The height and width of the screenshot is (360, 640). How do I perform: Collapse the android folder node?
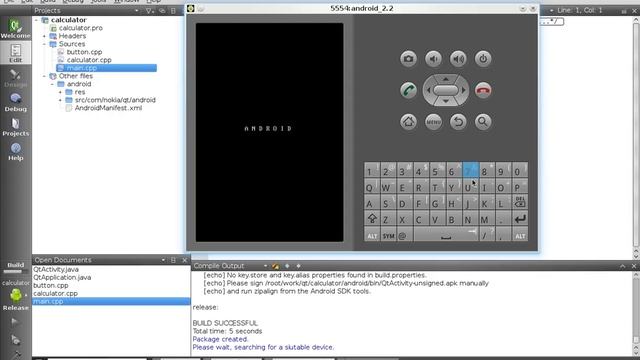(52, 84)
